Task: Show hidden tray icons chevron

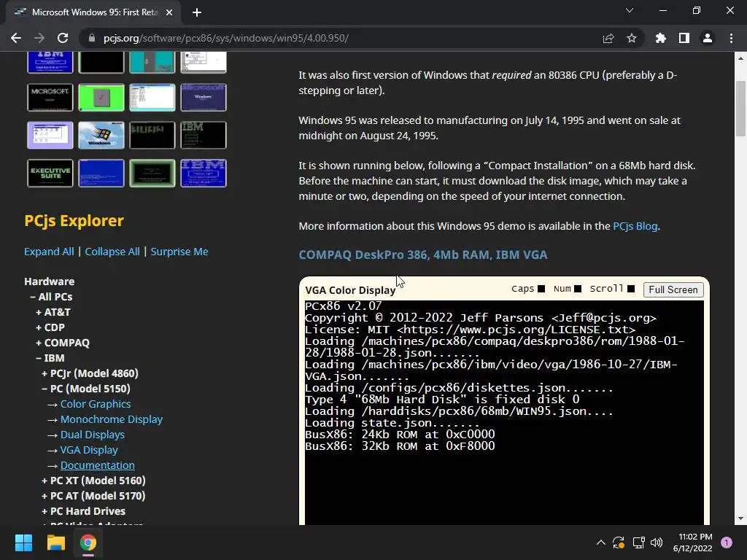Action: click(x=601, y=542)
